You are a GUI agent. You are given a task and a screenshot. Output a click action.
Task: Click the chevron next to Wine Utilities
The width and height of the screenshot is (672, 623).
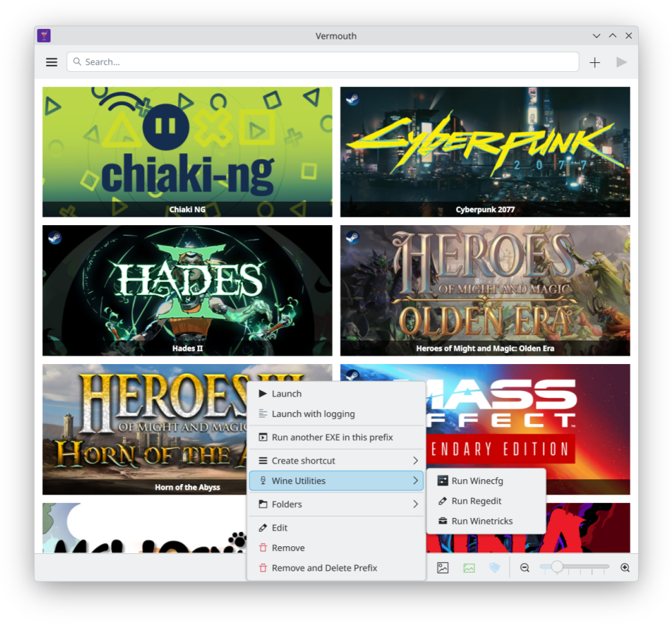pyautogui.click(x=415, y=481)
